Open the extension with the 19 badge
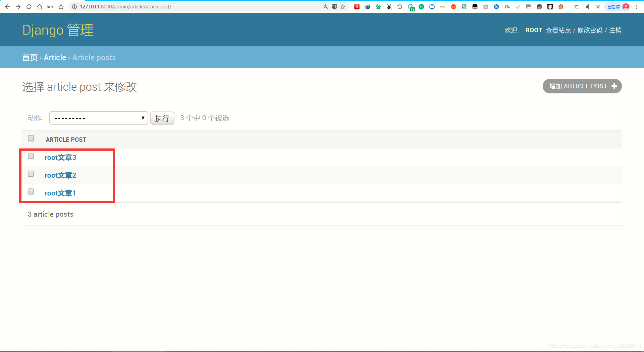This screenshot has height=352, width=644. click(x=411, y=7)
